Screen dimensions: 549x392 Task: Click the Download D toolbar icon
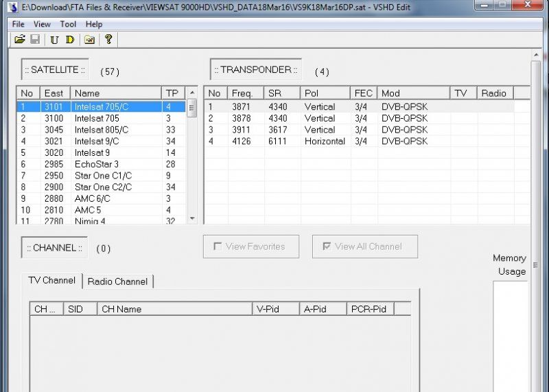point(70,40)
